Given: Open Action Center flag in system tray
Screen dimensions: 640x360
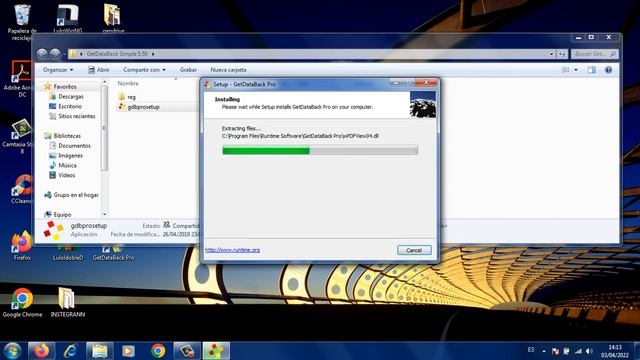Looking at the screenshot, I should 555,351.
